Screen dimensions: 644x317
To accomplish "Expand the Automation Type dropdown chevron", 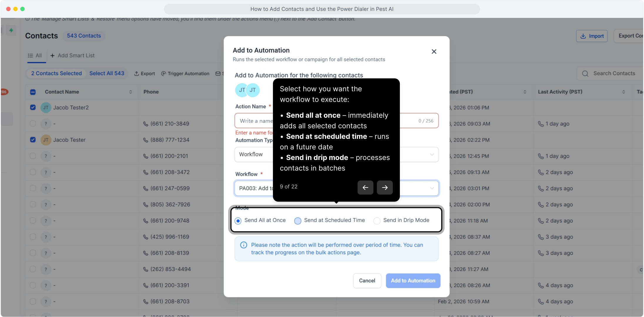I will (432, 155).
